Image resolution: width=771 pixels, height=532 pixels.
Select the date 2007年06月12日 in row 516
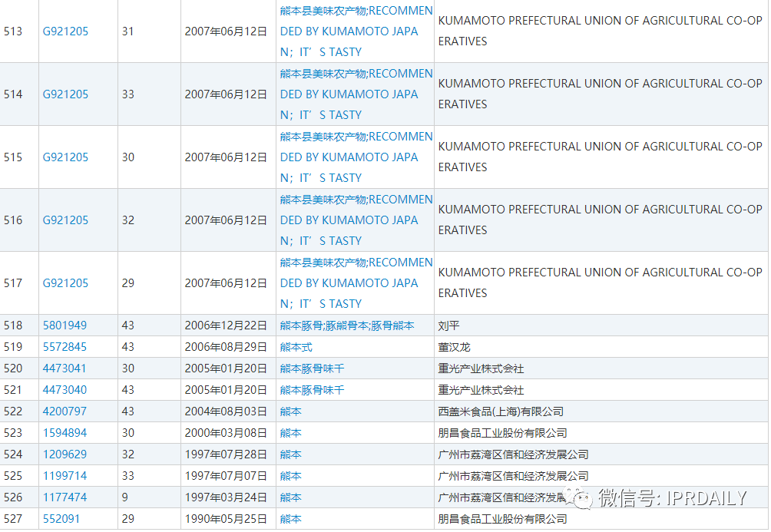click(x=226, y=220)
